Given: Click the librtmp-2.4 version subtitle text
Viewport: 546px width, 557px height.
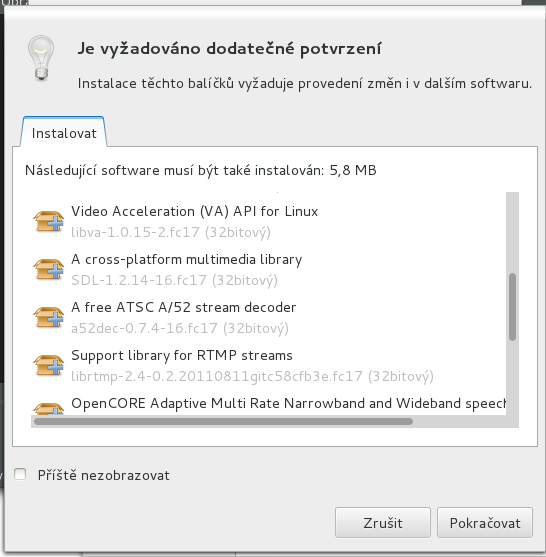Looking at the screenshot, I should click(252, 376).
